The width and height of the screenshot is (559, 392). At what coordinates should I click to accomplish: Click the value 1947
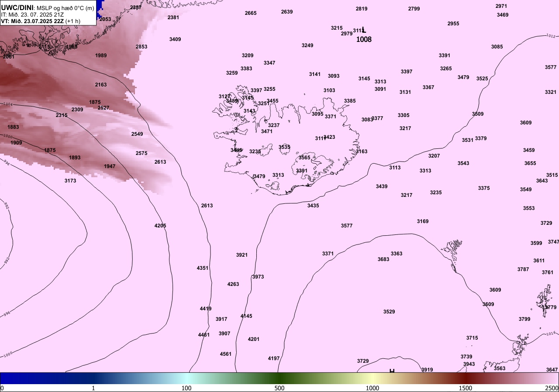click(110, 166)
